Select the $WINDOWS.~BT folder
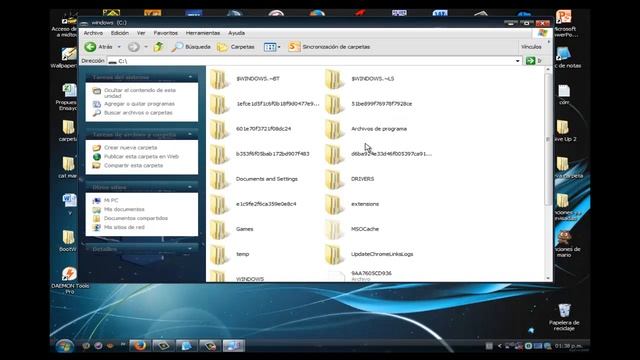640x360 pixels. [245, 79]
